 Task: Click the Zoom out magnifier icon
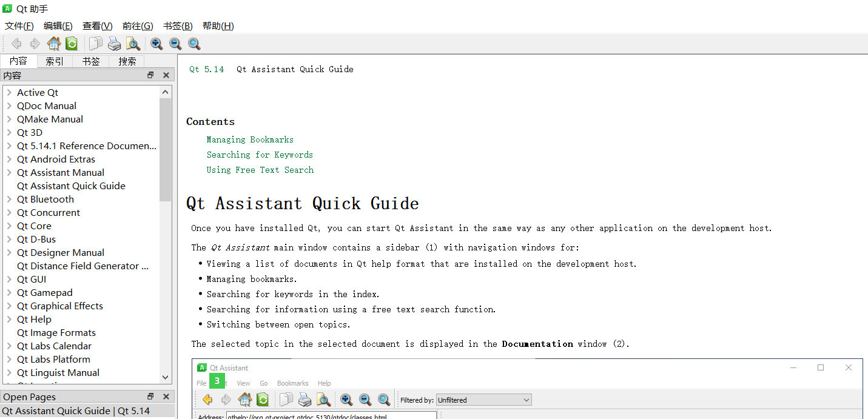(175, 44)
